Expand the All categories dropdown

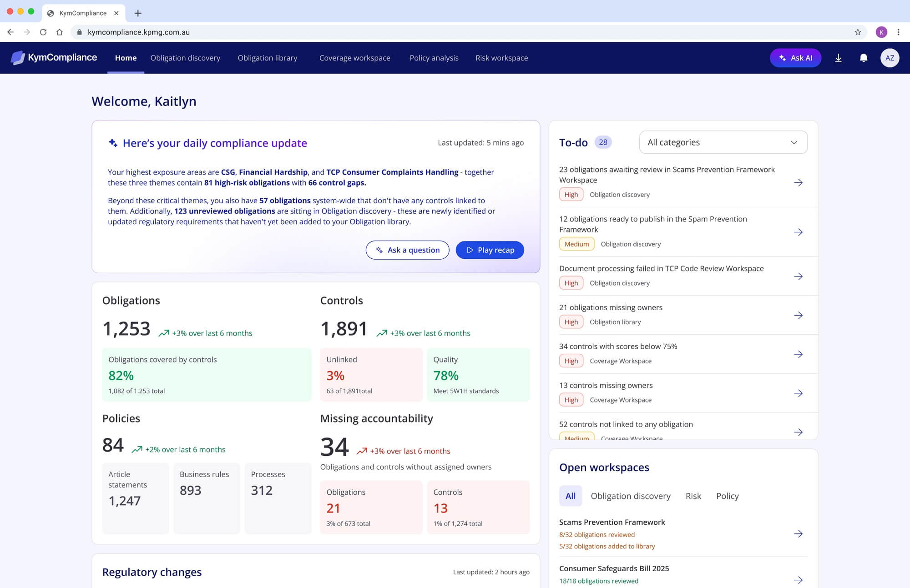click(x=723, y=142)
